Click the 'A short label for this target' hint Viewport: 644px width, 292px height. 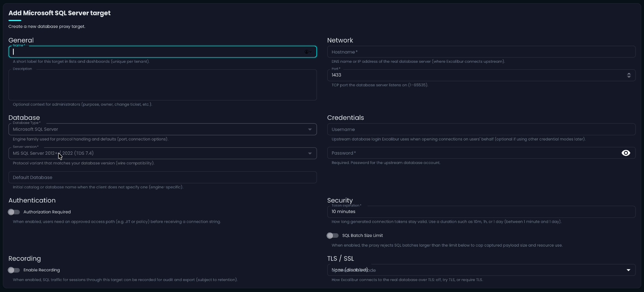[81, 62]
